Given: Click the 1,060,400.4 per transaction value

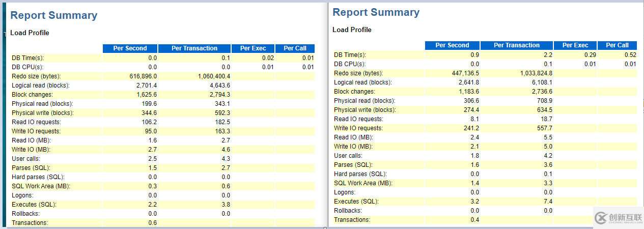Looking at the screenshot, I should pyautogui.click(x=214, y=76).
